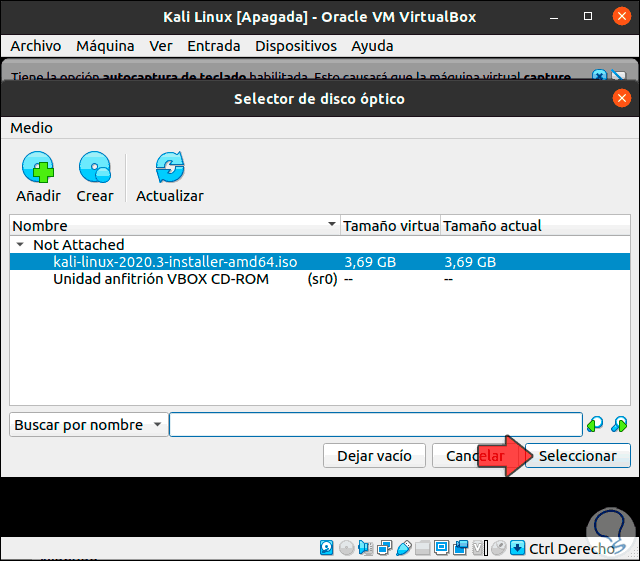Click the search previous match icon
This screenshot has height=561, width=640.
[595, 424]
